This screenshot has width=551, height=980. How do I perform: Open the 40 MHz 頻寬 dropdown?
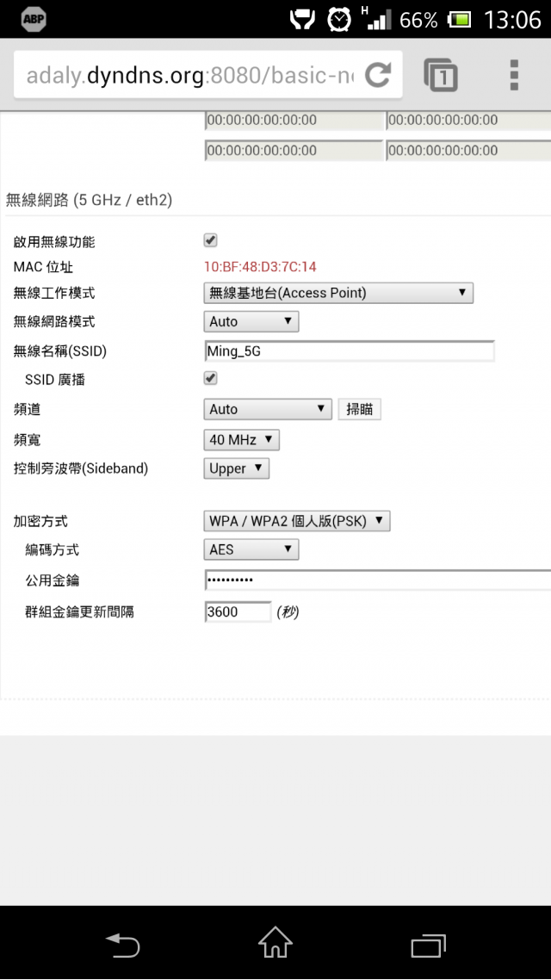241,440
